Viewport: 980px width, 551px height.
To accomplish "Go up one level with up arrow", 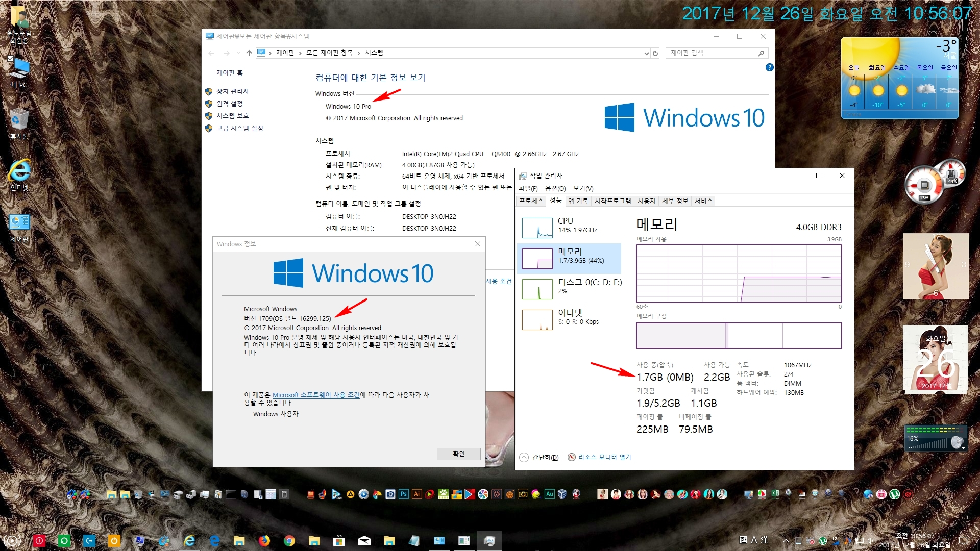I will click(249, 53).
